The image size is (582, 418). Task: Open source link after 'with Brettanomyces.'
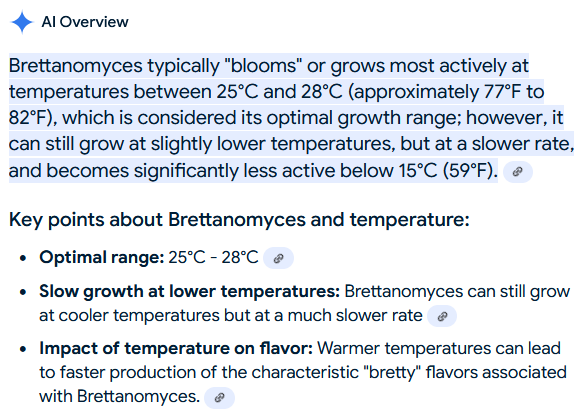[x=219, y=398]
